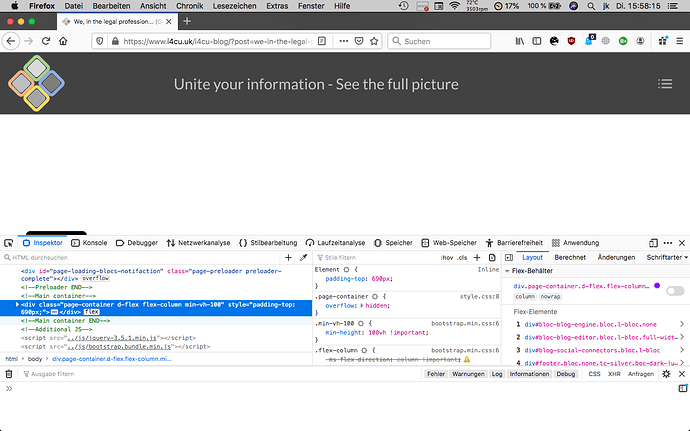This screenshot has width=690, height=431.
Task: Open Chronik menu in menu bar
Action: click(189, 6)
